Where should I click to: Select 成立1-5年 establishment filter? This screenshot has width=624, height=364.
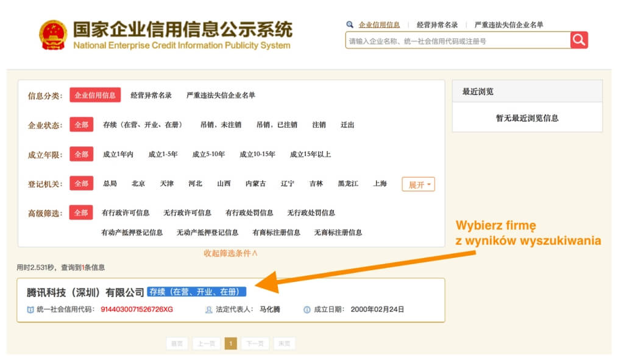pos(163,154)
